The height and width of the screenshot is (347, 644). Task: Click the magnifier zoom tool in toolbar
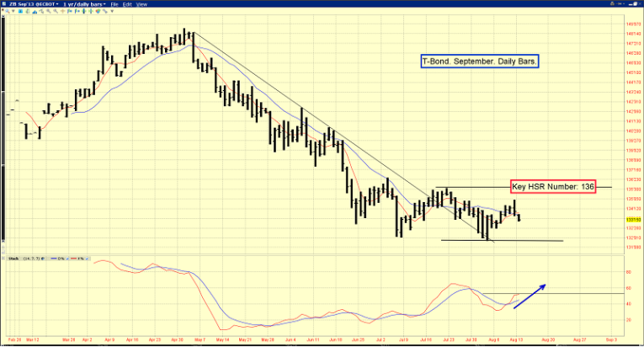[x=8, y=11]
